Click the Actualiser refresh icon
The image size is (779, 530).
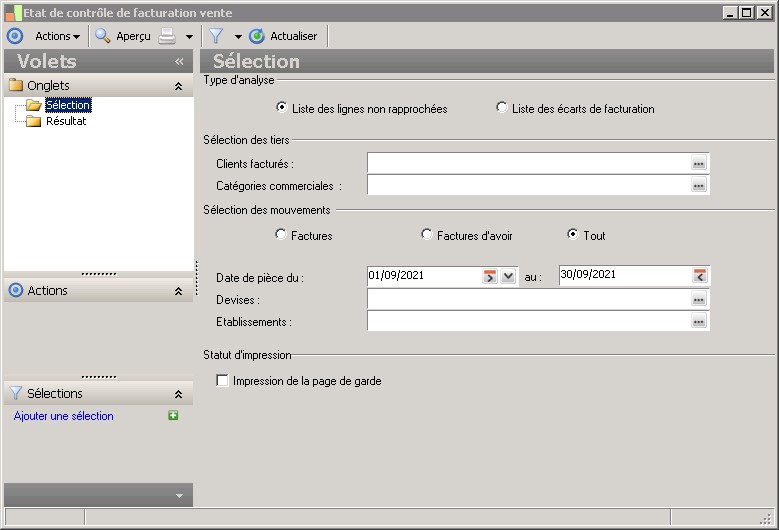click(257, 36)
